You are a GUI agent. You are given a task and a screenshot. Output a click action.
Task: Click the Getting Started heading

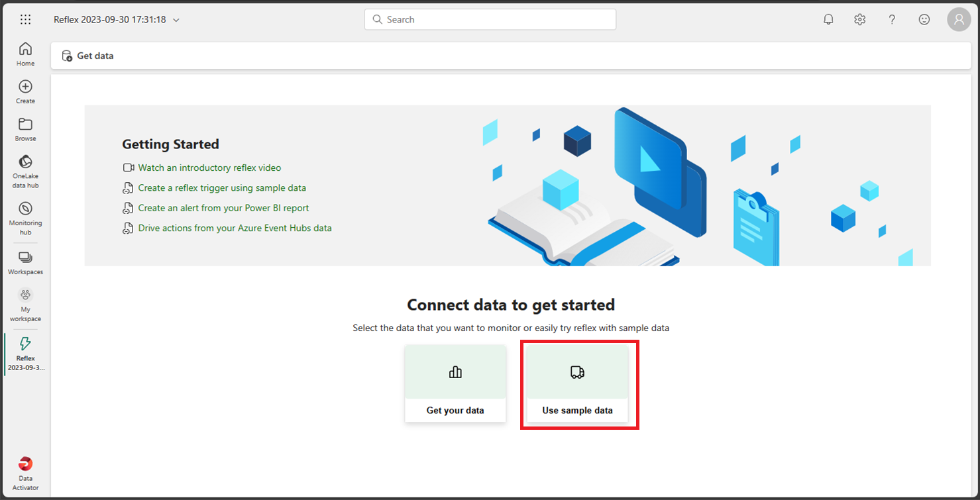click(170, 144)
